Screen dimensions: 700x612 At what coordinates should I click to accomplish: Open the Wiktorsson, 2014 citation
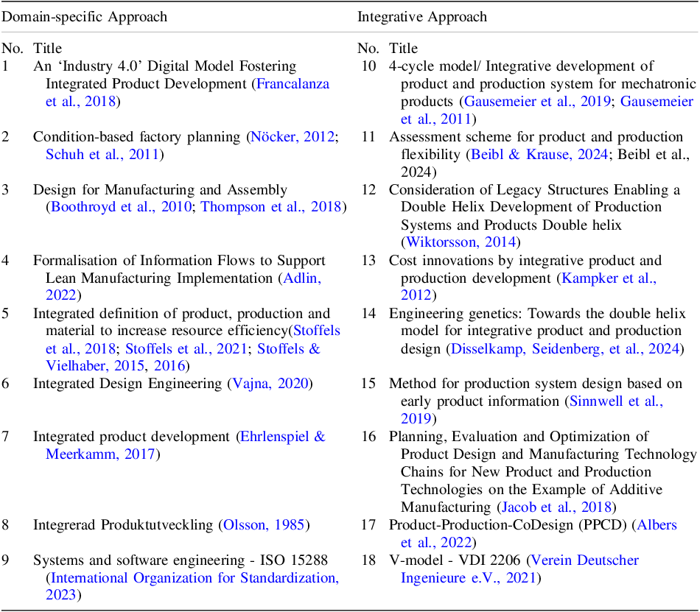461,242
